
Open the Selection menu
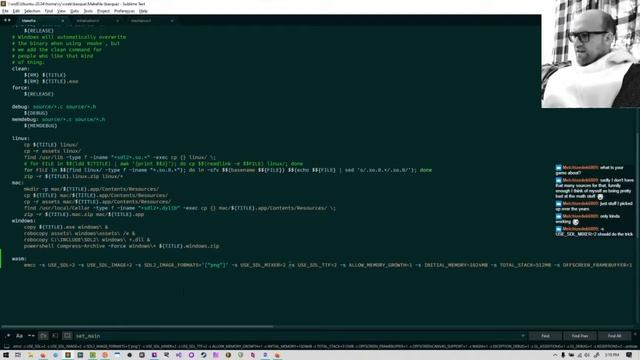(x=32, y=11)
